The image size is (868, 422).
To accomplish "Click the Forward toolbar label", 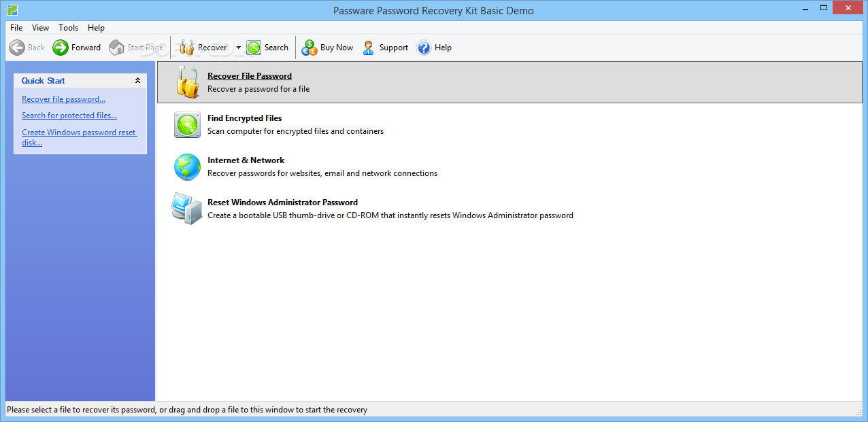I will tap(86, 48).
